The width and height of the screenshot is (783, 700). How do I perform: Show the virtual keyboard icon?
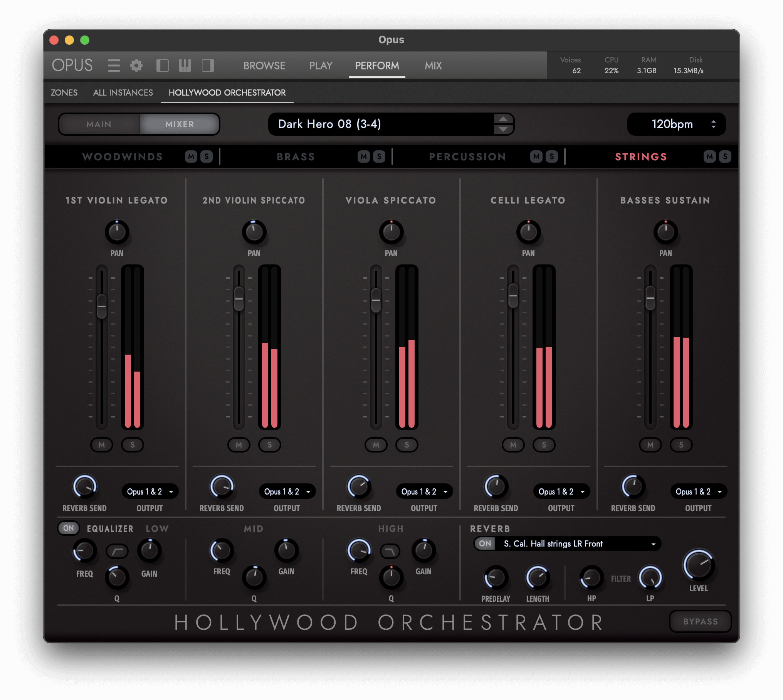[x=185, y=66]
